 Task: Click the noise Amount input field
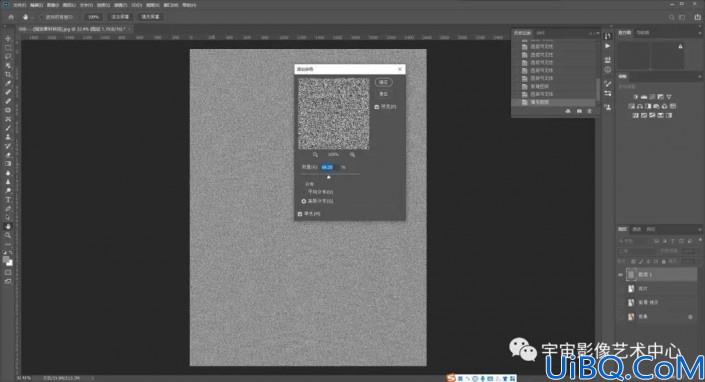tap(327, 167)
